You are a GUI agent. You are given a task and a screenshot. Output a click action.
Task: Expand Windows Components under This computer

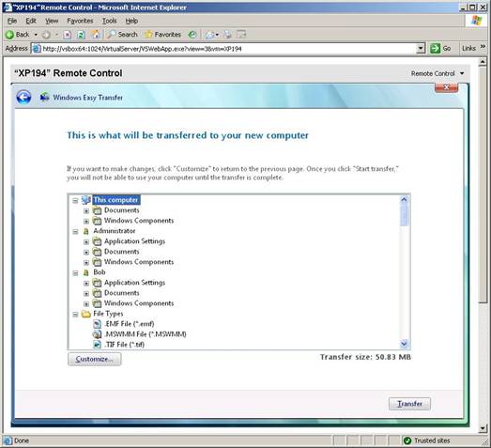(86, 221)
